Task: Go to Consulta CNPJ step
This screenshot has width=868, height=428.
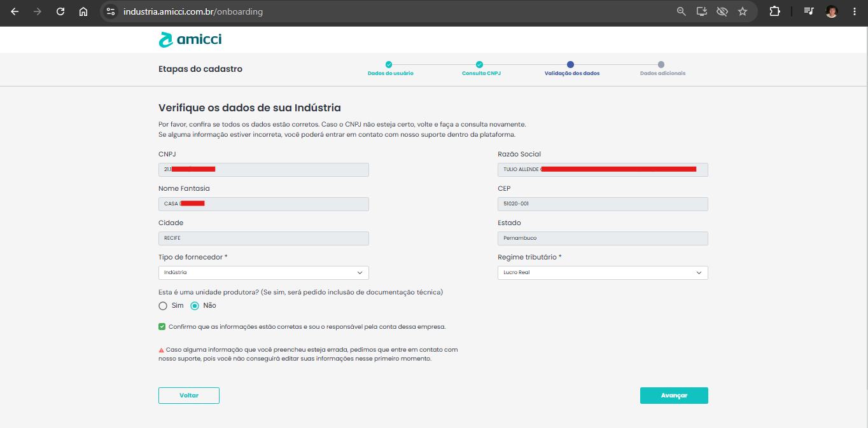Action: [x=481, y=69]
